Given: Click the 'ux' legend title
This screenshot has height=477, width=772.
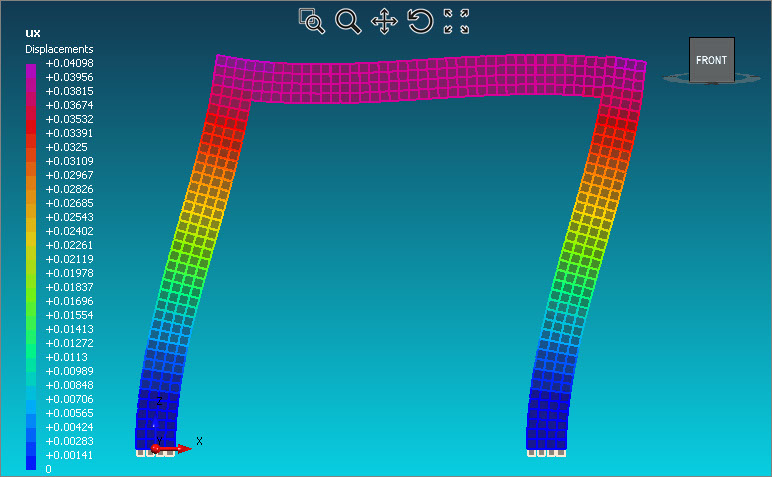Looking at the screenshot, I should point(32,33).
